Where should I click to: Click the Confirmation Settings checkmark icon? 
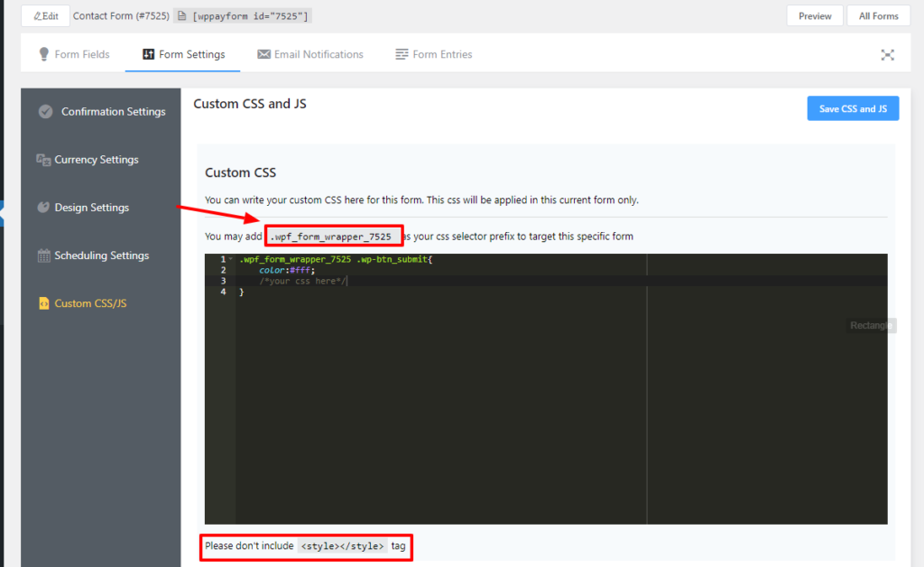pyautogui.click(x=45, y=111)
